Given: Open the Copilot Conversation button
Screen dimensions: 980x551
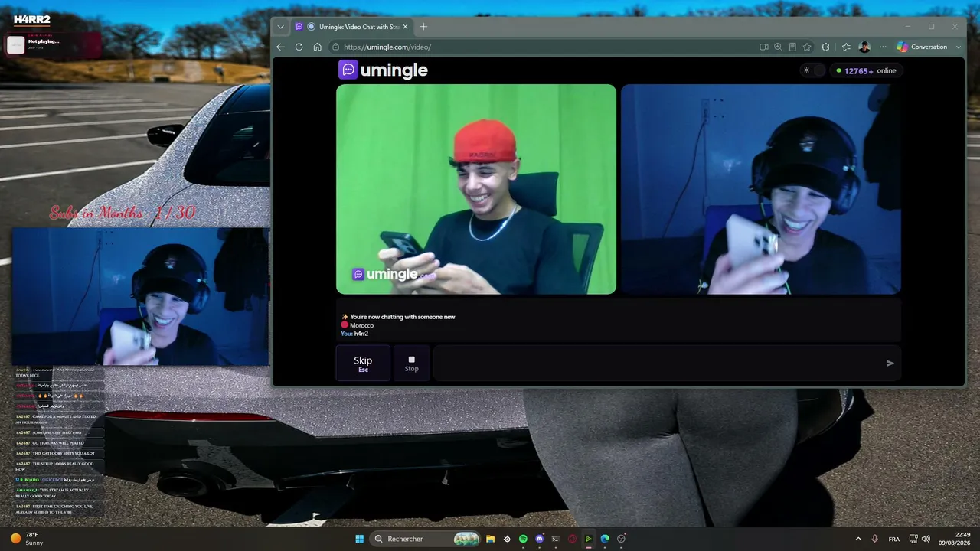Looking at the screenshot, I should point(922,47).
